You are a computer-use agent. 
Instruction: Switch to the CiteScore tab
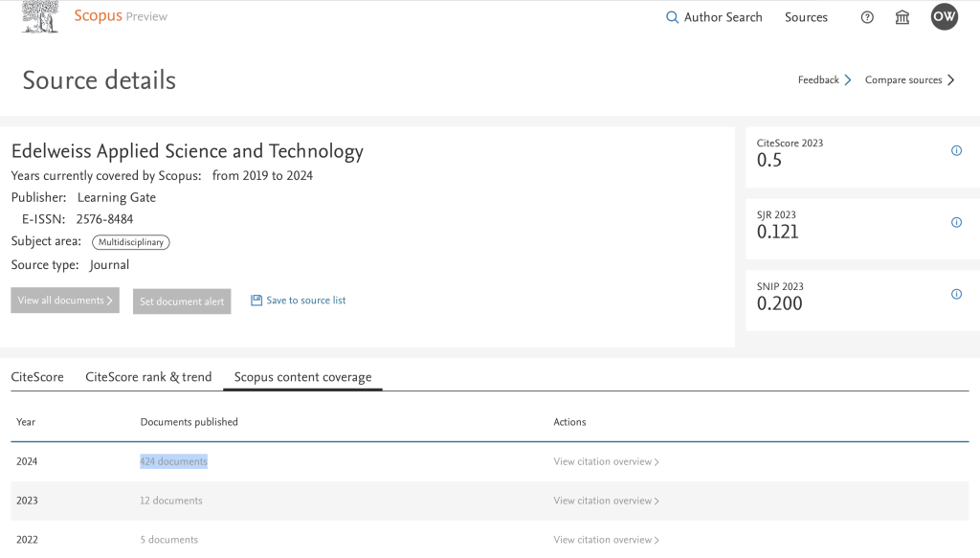[37, 377]
